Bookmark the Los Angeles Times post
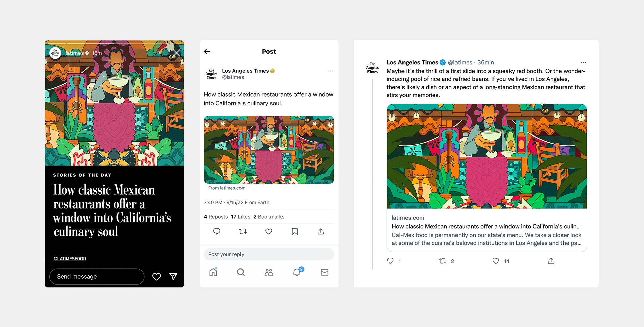The width and height of the screenshot is (644, 327). [x=295, y=231]
